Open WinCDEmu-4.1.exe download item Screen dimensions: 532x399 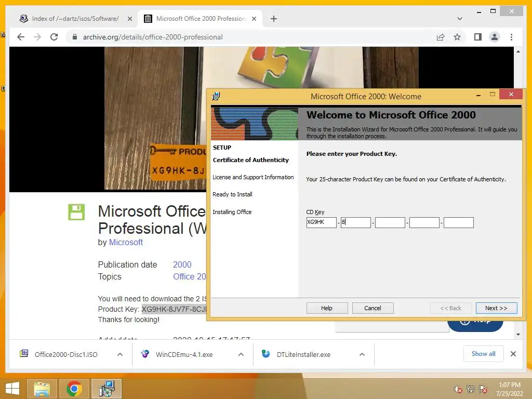pos(184,354)
